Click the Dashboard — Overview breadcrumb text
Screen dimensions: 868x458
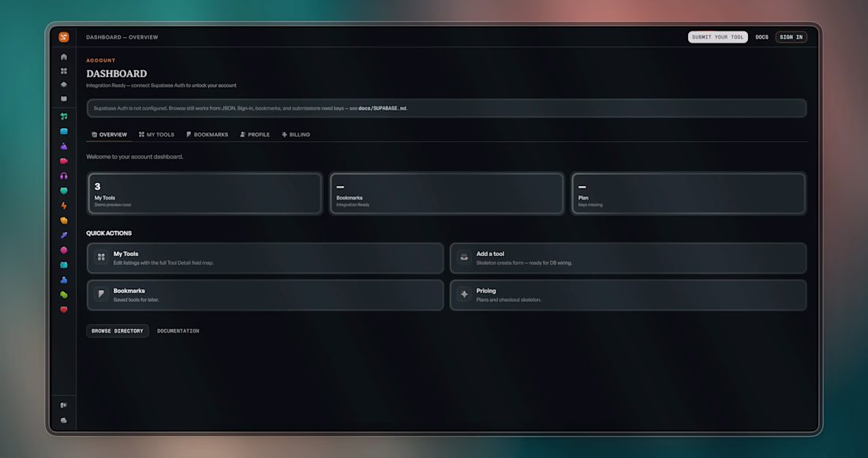coord(122,37)
